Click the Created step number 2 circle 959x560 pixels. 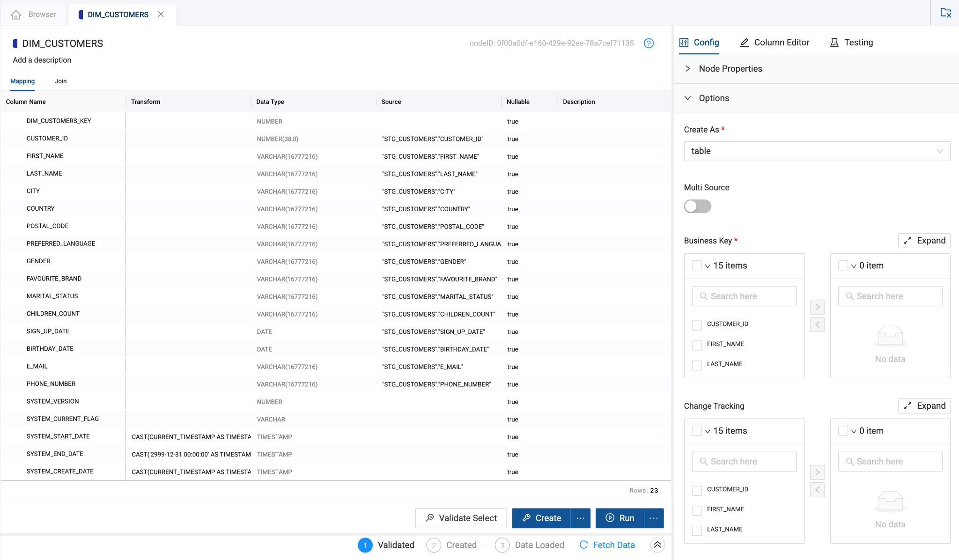click(434, 545)
